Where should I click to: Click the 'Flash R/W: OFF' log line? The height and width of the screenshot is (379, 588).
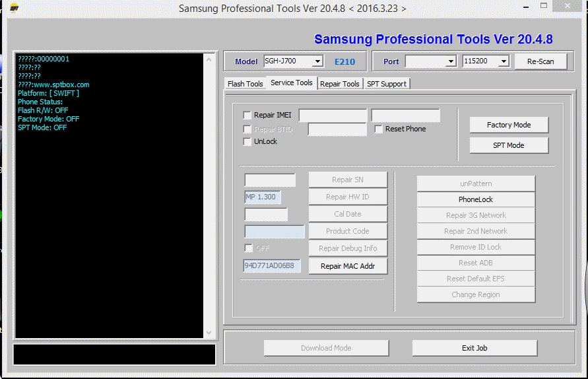click(x=43, y=110)
